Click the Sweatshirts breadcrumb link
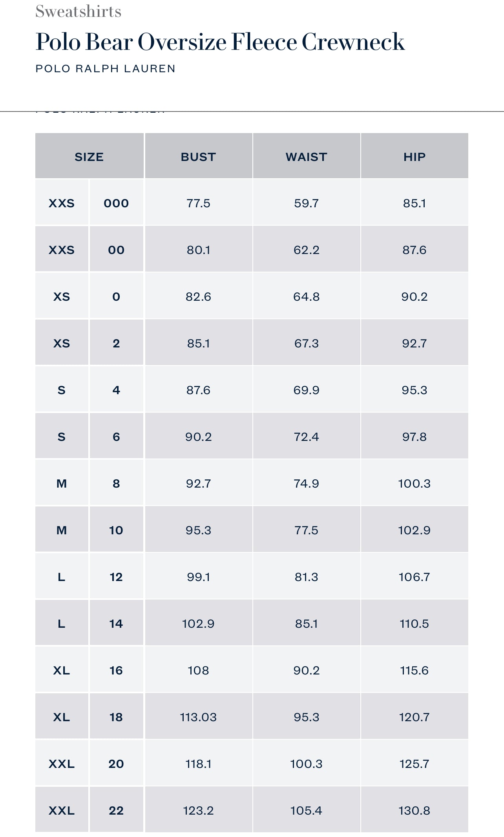 click(78, 11)
